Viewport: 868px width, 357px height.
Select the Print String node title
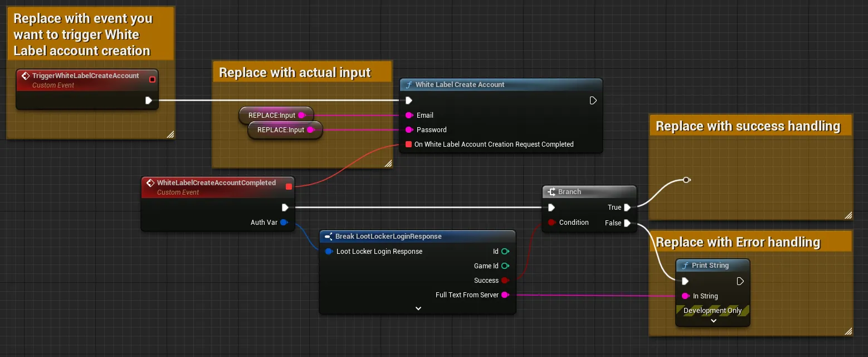[710, 266]
